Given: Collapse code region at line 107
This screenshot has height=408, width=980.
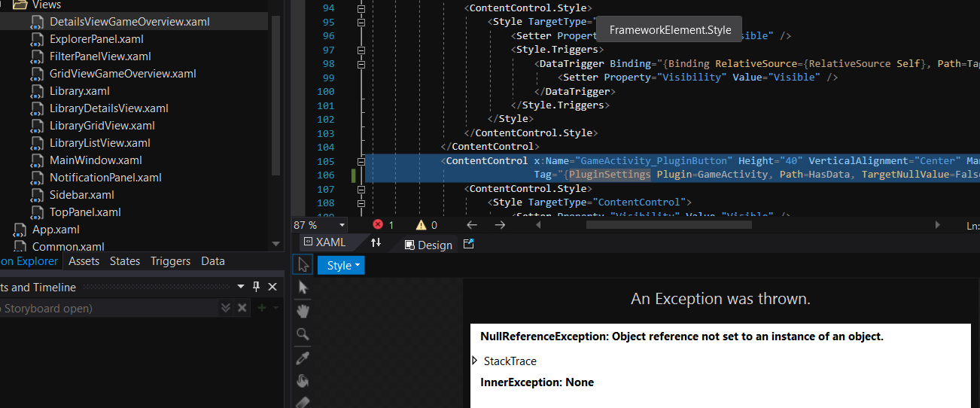Looking at the screenshot, I should [x=361, y=189].
